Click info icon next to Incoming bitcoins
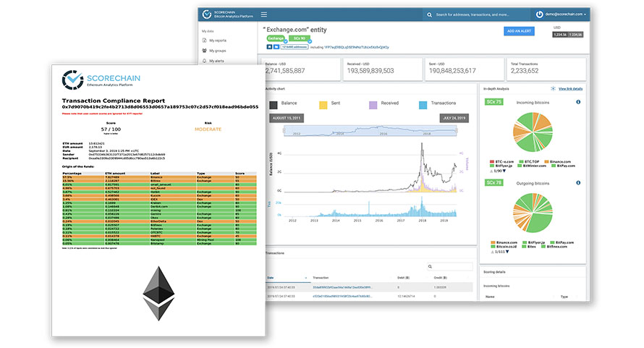The height and width of the screenshot is (348, 644). [x=578, y=102]
